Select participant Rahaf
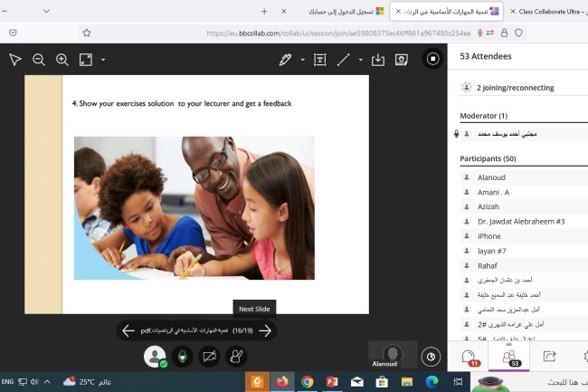 [x=524, y=265]
